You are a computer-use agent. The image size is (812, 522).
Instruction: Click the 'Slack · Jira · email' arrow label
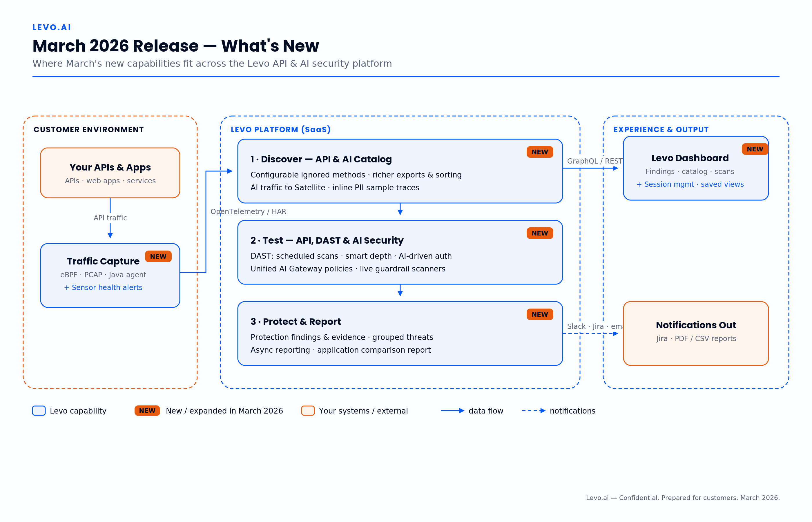click(x=595, y=327)
